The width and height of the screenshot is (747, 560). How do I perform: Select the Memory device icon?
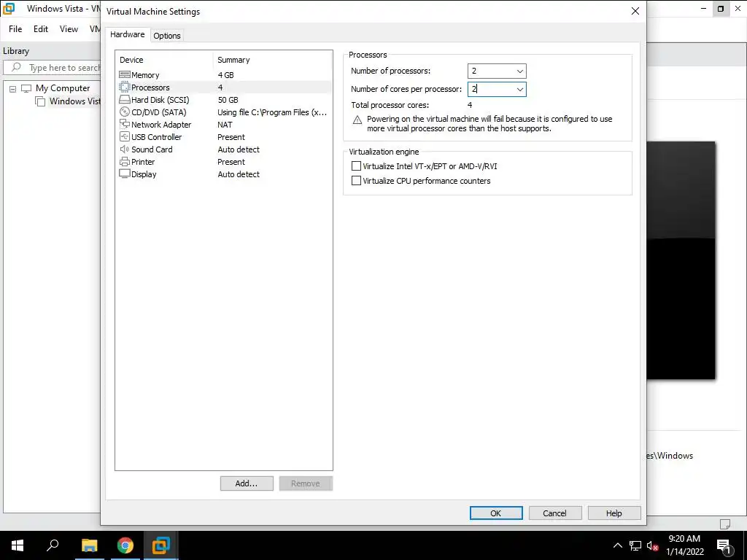click(124, 75)
